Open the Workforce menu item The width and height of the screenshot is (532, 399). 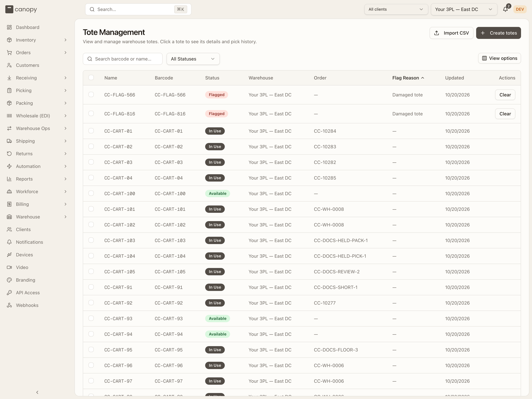pyautogui.click(x=37, y=192)
